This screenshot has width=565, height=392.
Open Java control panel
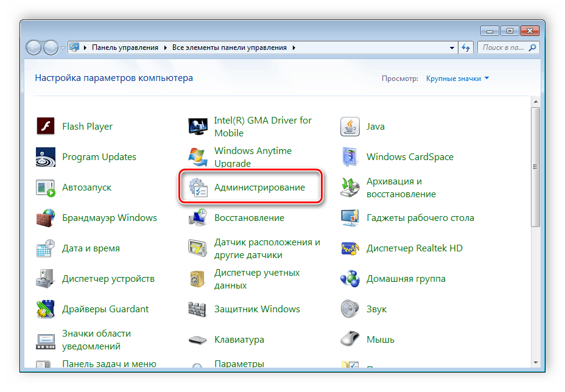point(376,127)
